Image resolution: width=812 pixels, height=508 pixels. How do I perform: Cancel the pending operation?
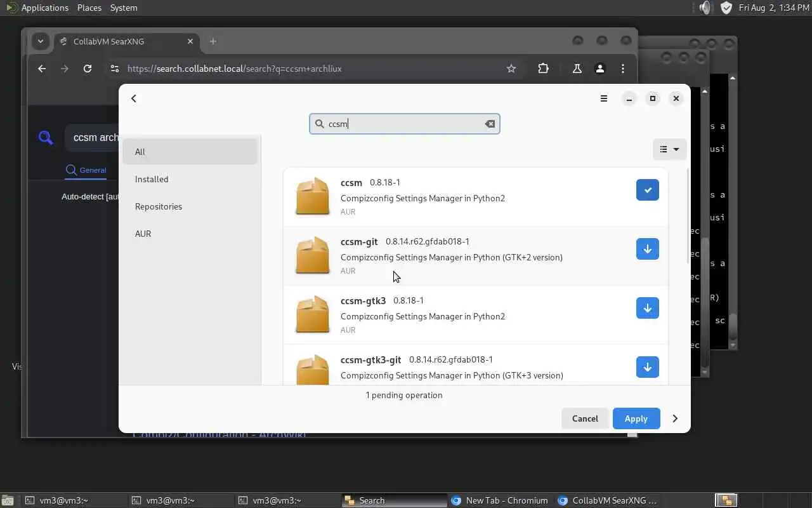click(x=585, y=418)
